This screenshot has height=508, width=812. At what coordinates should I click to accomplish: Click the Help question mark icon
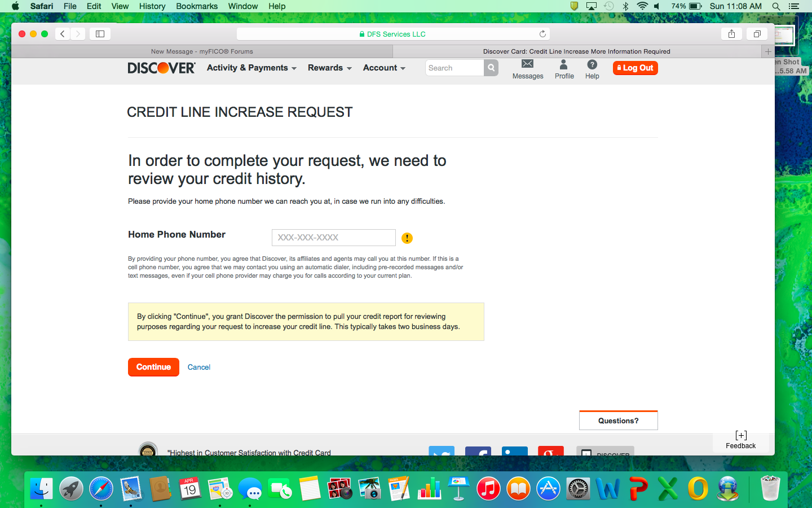pos(592,64)
